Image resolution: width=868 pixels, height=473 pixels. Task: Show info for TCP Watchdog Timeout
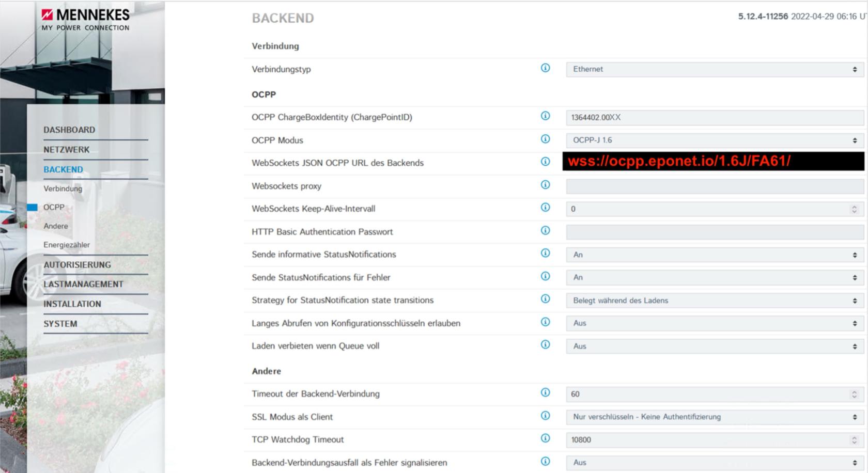545,438
